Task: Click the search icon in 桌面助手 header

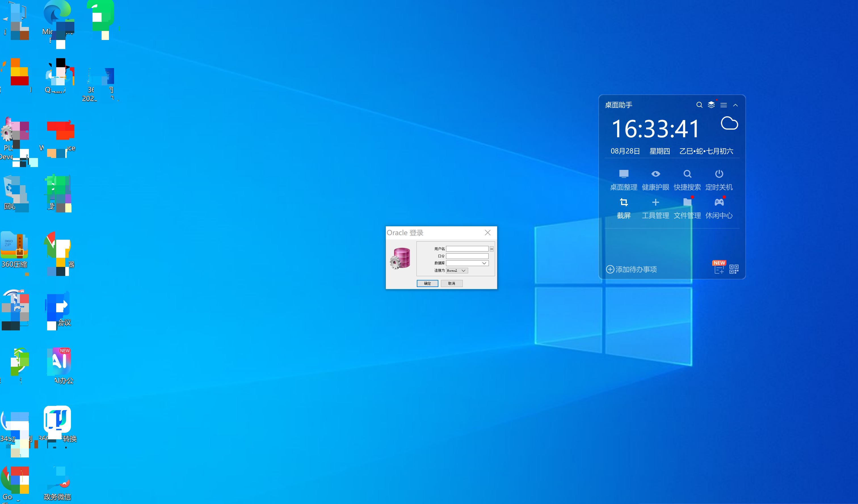Action: point(699,105)
